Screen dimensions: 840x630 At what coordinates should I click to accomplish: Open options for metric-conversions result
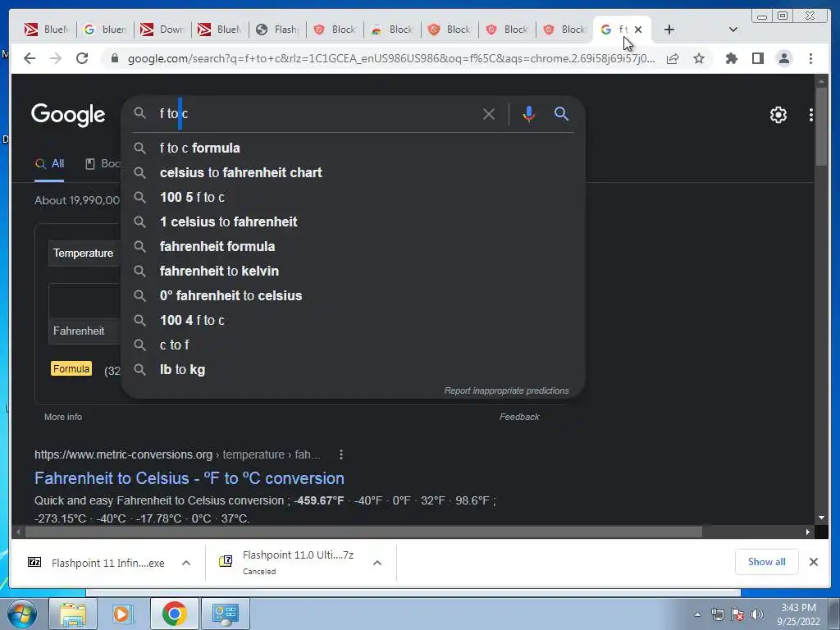point(341,454)
